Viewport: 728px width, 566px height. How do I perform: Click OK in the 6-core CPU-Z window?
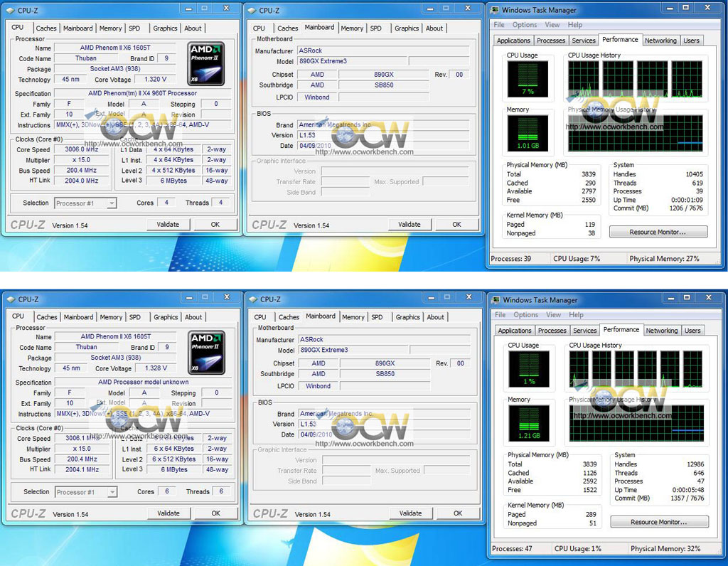click(x=216, y=513)
